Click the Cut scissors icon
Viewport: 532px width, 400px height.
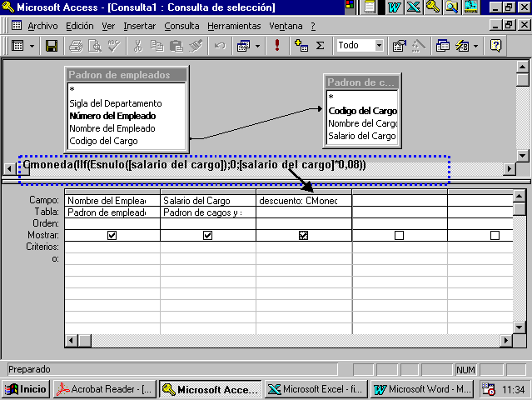(x=137, y=46)
